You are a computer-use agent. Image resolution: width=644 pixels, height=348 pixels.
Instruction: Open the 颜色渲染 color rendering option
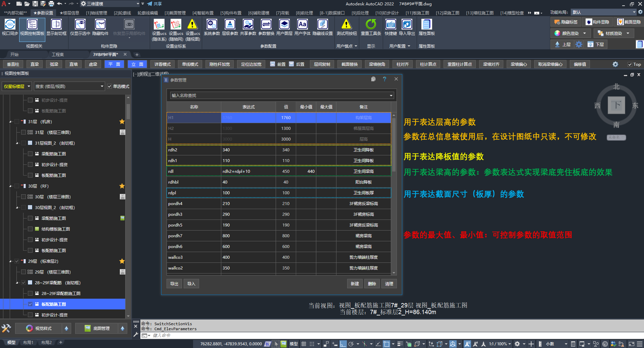(x=570, y=33)
